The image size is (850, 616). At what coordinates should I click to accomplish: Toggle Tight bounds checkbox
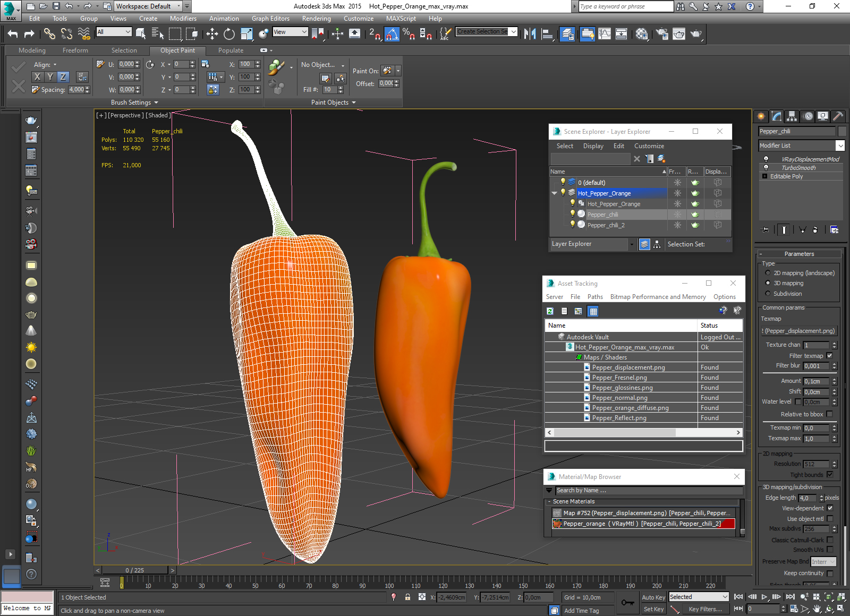pos(830,475)
